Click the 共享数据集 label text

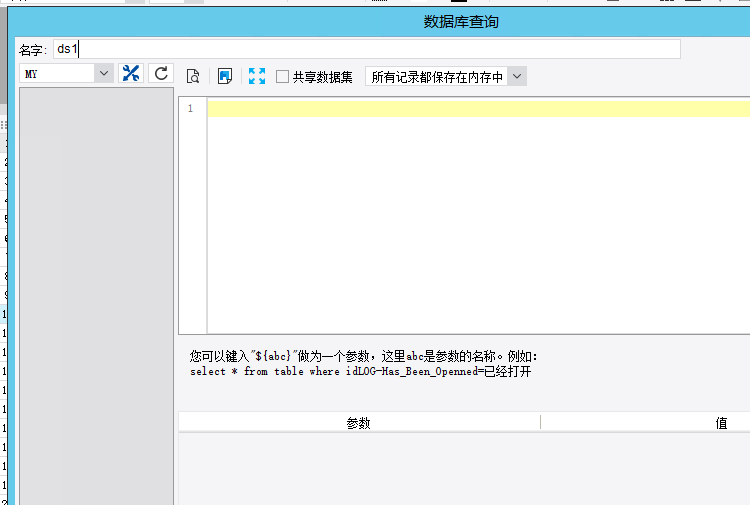pyautogui.click(x=322, y=77)
